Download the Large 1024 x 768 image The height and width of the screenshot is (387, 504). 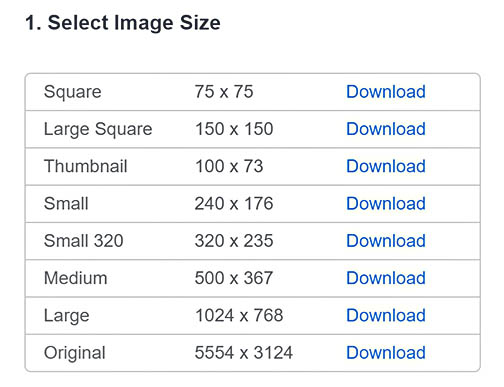tap(386, 316)
